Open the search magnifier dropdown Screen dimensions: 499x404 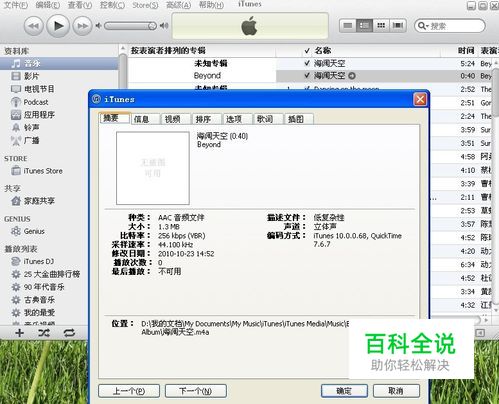tap(423, 26)
